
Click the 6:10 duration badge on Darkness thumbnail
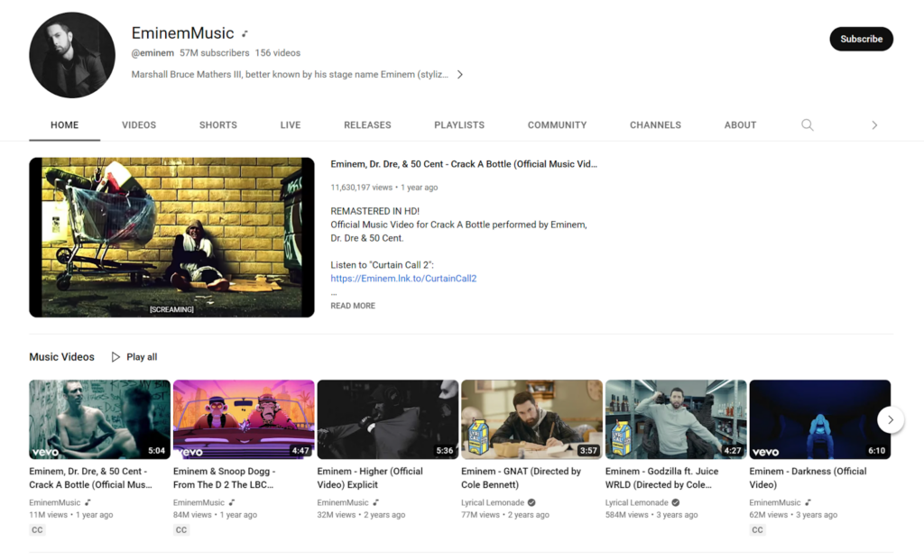tap(876, 451)
